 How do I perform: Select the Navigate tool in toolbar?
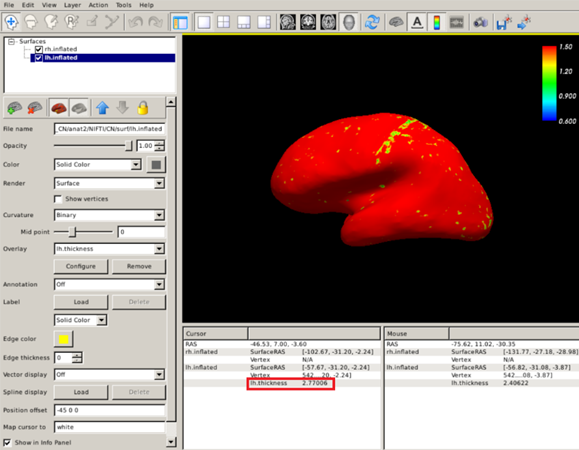pos(11,22)
